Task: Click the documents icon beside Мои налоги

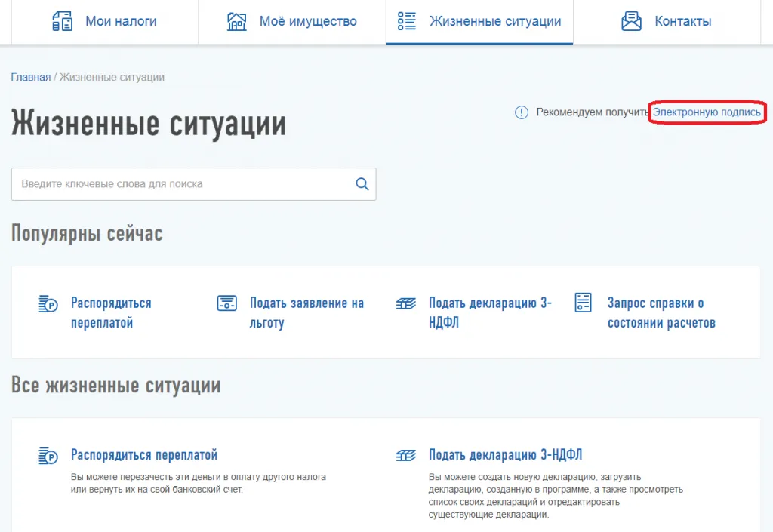Action: [x=62, y=21]
